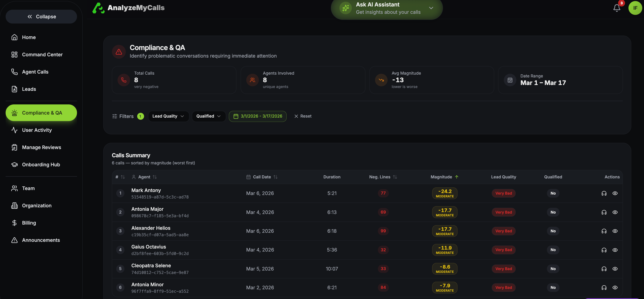Open the Lead Quality filter dropdown
Image resolution: width=644 pixels, height=299 pixels.
coord(168,116)
